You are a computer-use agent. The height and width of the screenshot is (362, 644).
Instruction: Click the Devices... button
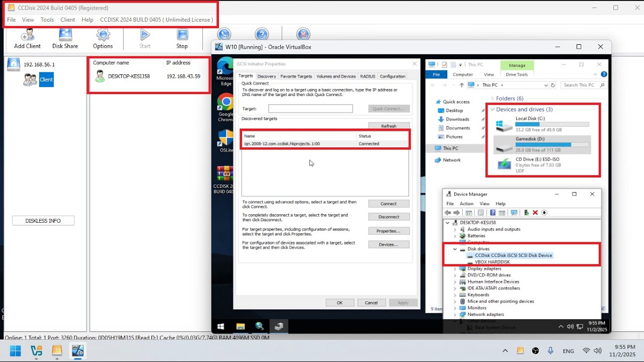pos(389,244)
